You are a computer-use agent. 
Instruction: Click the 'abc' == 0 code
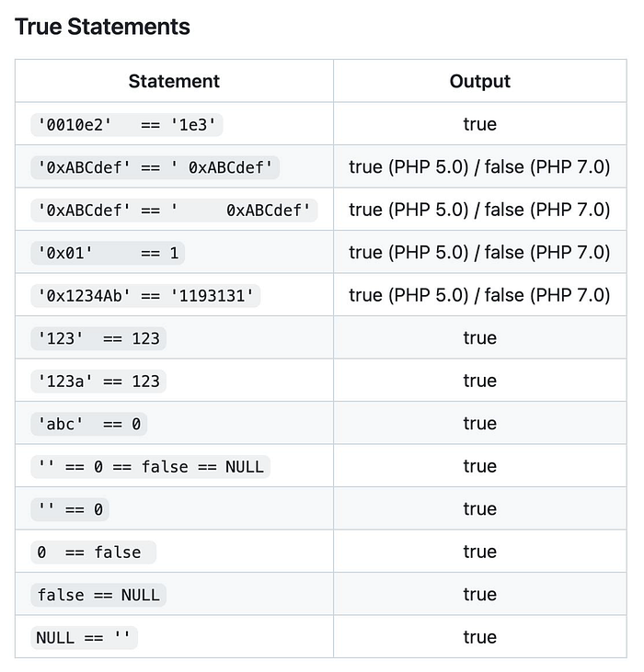88,424
